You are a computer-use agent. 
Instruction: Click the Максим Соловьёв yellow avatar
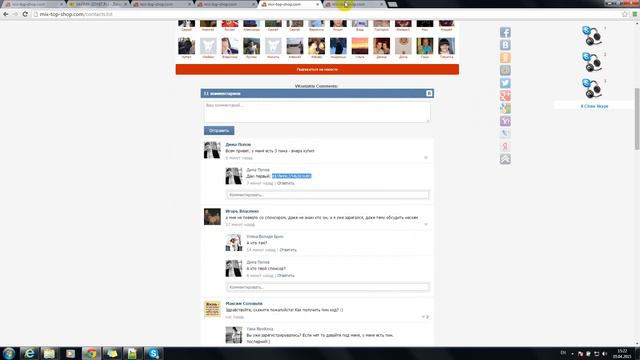[x=212, y=309]
